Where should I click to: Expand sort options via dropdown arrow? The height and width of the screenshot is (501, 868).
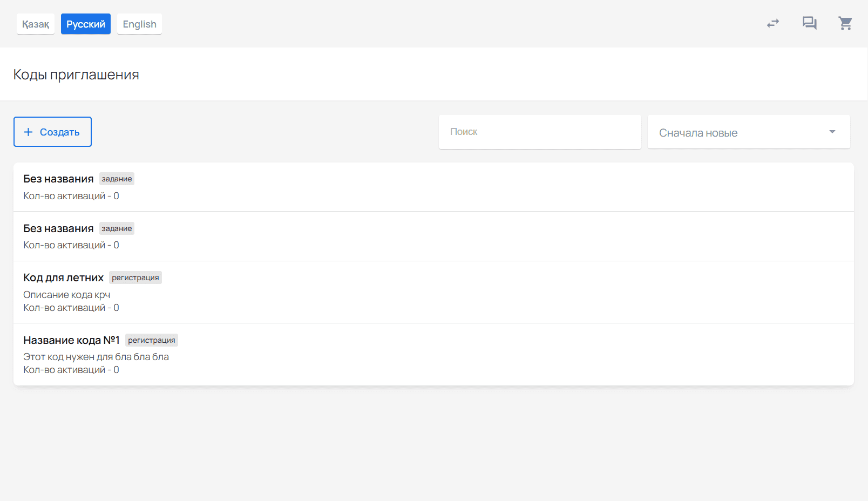pyautogui.click(x=832, y=132)
